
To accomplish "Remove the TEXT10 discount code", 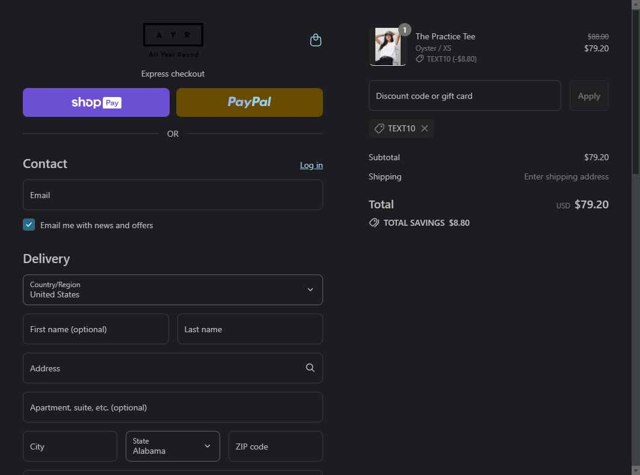I will pos(424,129).
